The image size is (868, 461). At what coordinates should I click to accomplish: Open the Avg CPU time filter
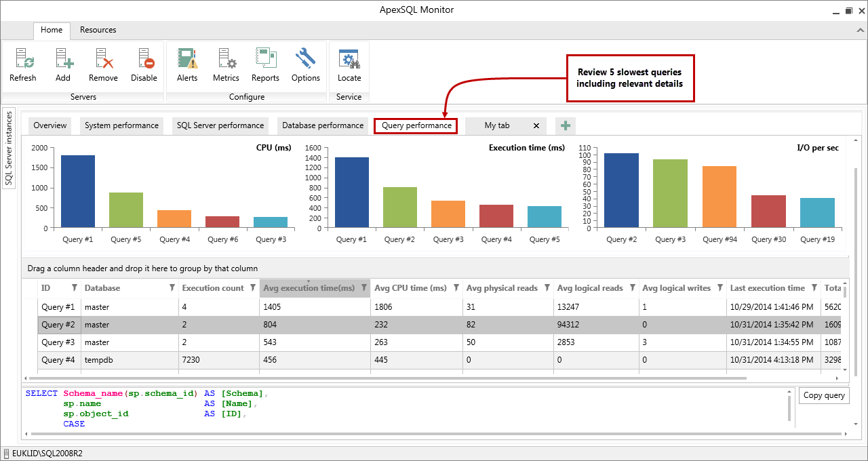pos(456,288)
